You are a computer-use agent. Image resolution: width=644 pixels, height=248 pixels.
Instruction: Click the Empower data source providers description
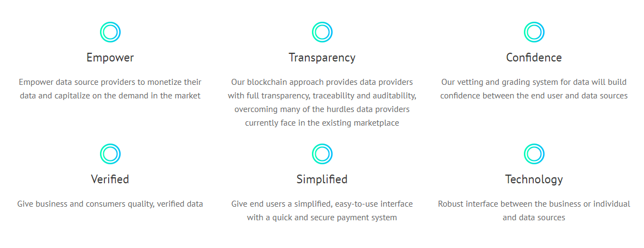tap(110, 89)
